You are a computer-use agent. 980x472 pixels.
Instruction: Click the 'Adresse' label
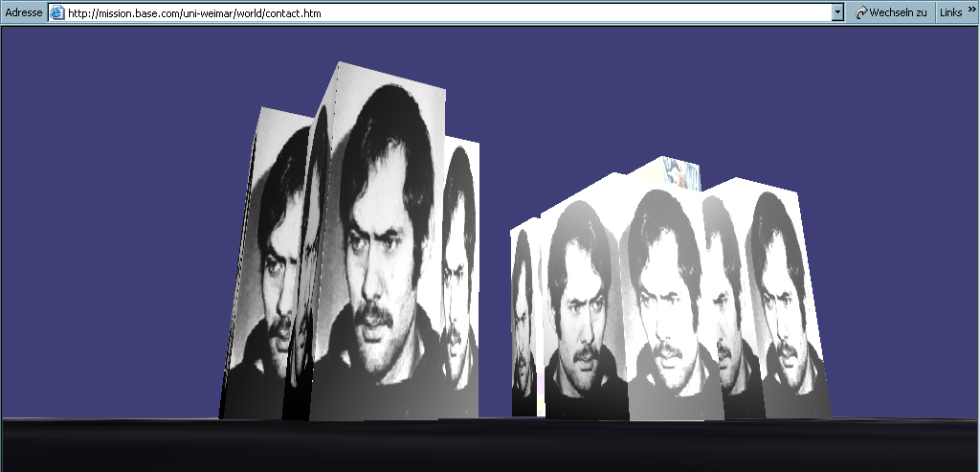pos(23,12)
